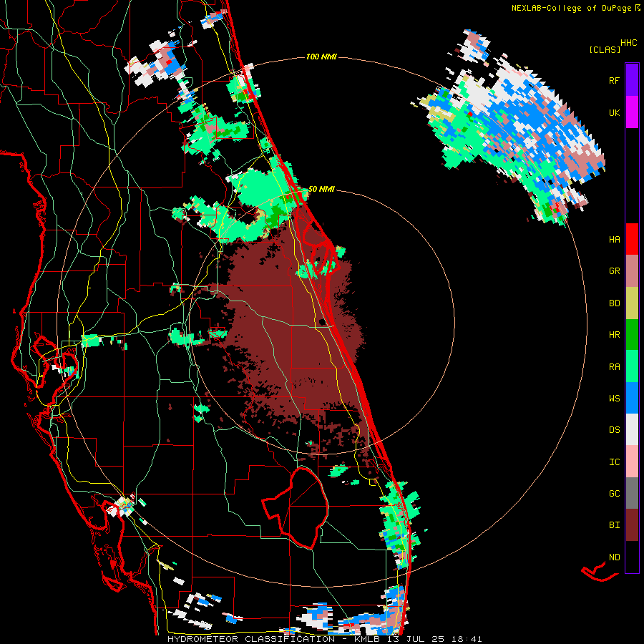Click the GC gray legend swatch
Viewport: 644px width, 644px height.
click(x=632, y=493)
